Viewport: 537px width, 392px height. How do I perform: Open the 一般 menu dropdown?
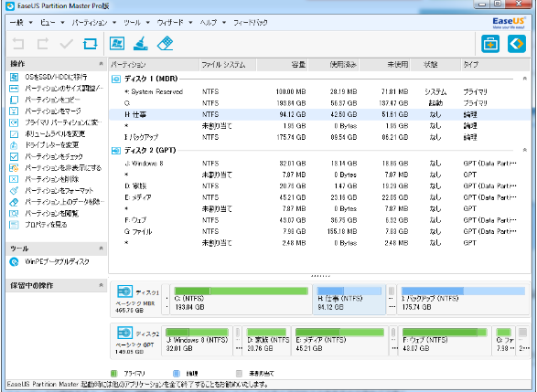[21, 23]
